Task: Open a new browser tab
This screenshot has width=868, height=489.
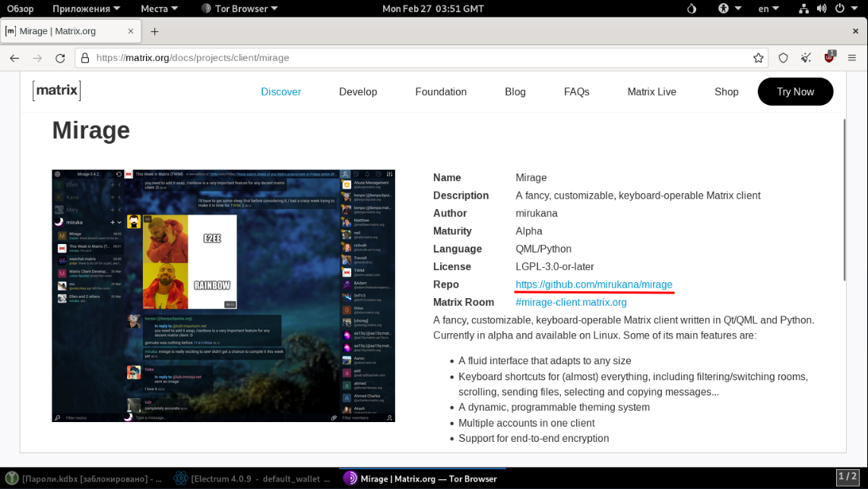Action: (154, 31)
